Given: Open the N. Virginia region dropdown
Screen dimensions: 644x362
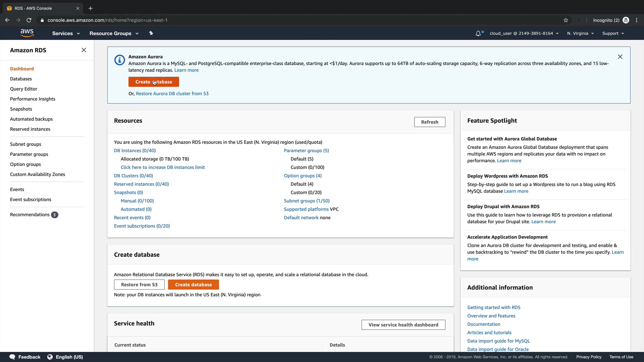Looking at the screenshot, I should click(580, 34).
